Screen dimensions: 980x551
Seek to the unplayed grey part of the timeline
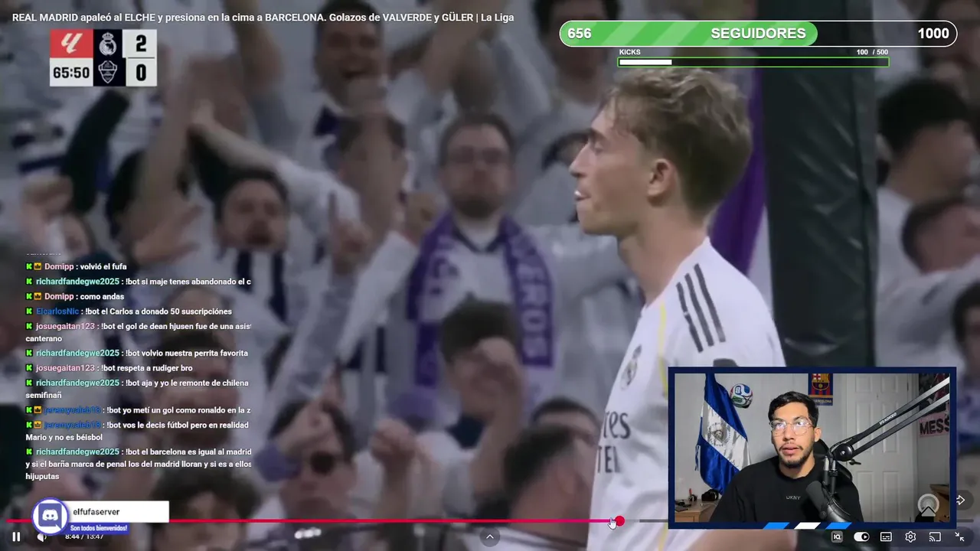[x=653, y=521]
